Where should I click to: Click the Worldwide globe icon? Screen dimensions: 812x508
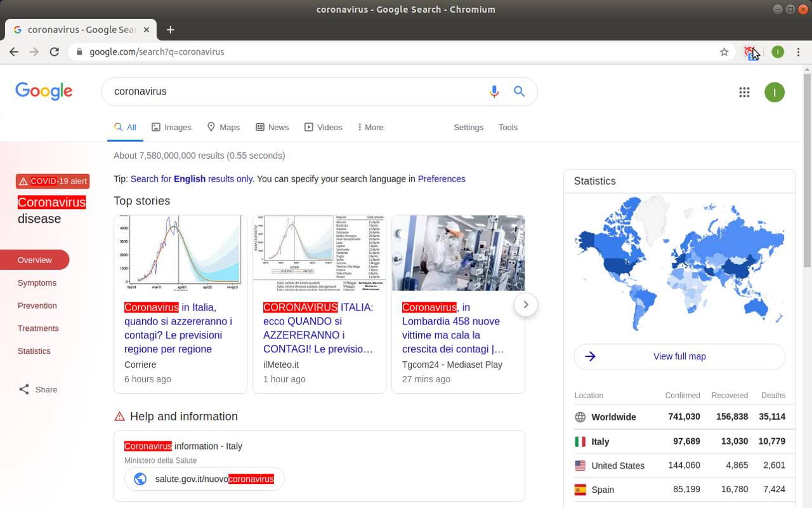coord(580,417)
